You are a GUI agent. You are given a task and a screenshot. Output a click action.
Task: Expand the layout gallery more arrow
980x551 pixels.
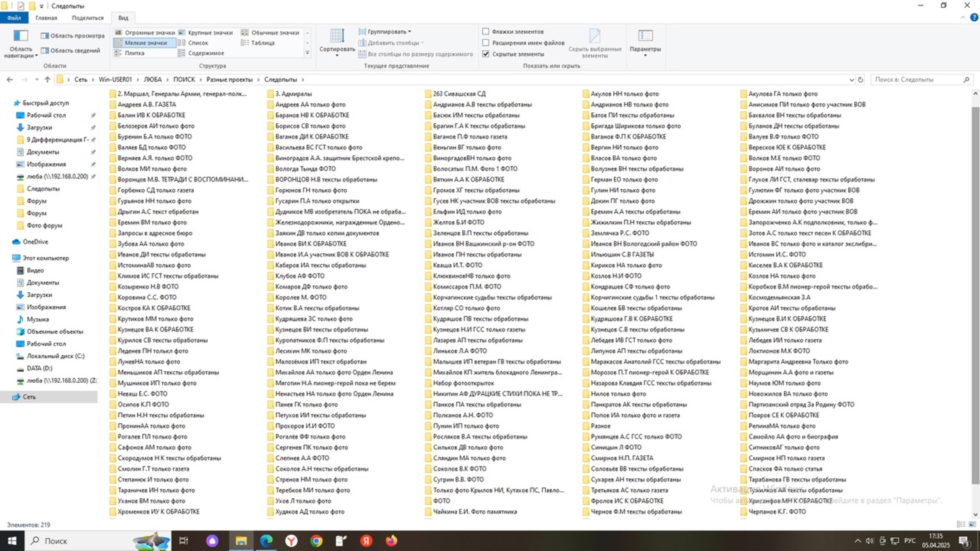(x=307, y=53)
